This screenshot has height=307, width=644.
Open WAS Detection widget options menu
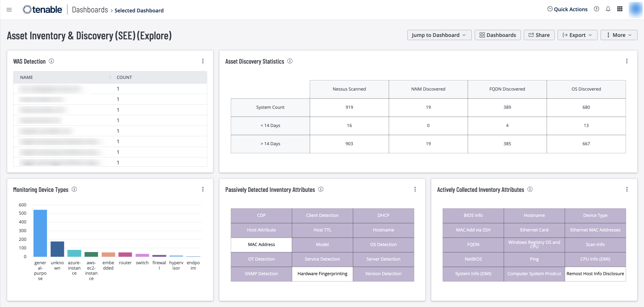203,61
